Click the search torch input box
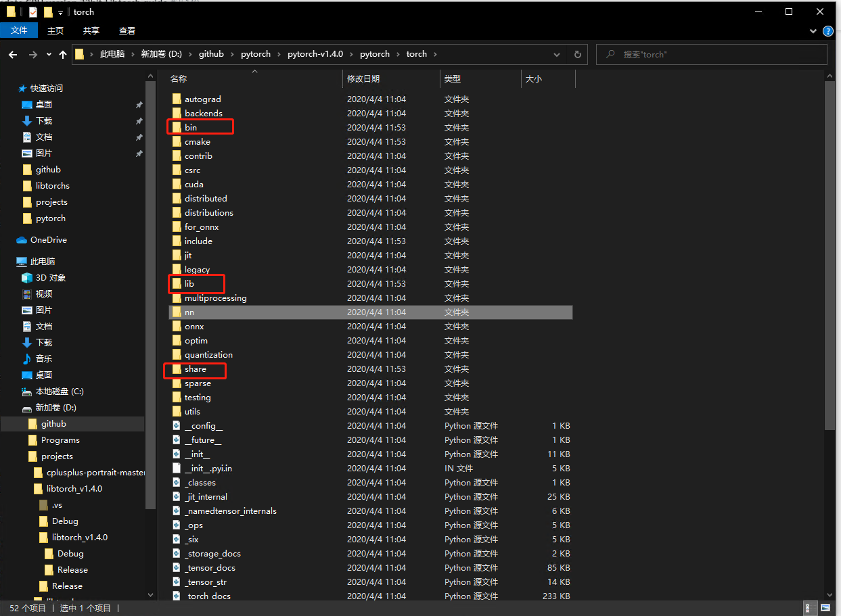This screenshot has height=616, width=841. [711, 54]
